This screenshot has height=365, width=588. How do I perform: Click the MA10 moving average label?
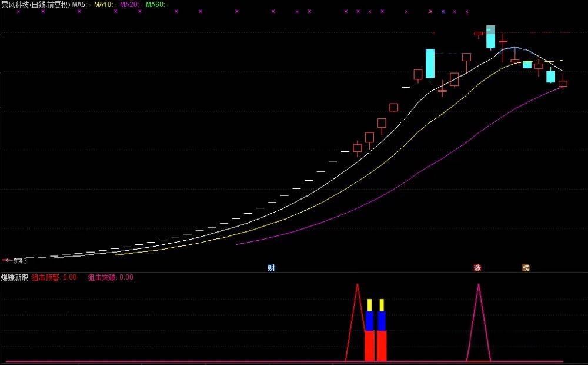[105, 5]
